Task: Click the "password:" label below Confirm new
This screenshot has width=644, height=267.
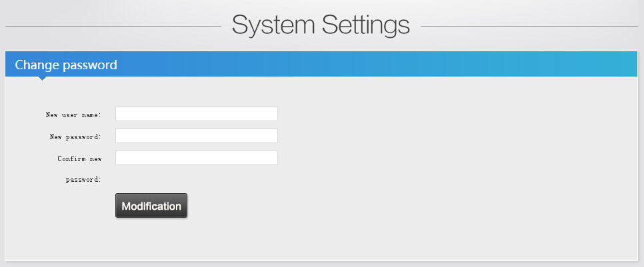Action: tap(83, 180)
